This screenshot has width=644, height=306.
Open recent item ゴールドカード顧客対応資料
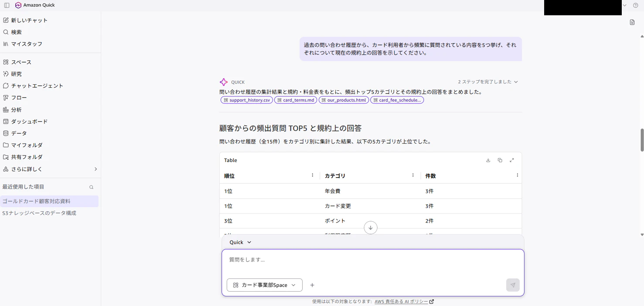click(49, 201)
